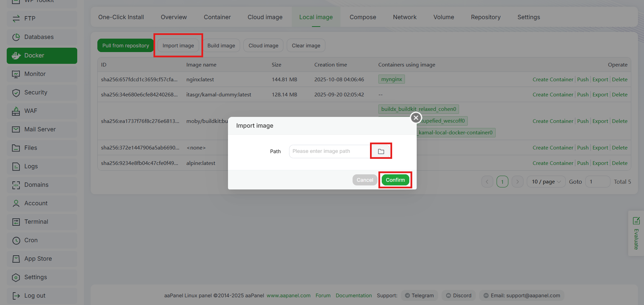Cancel the Import image dialog

click(x=365, y=180)
